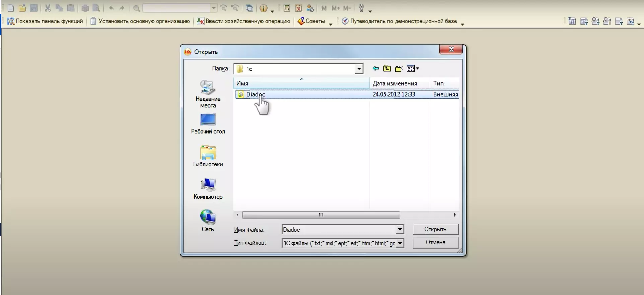Click the Paste clipboard toolbar icon

tap(71, 8)
